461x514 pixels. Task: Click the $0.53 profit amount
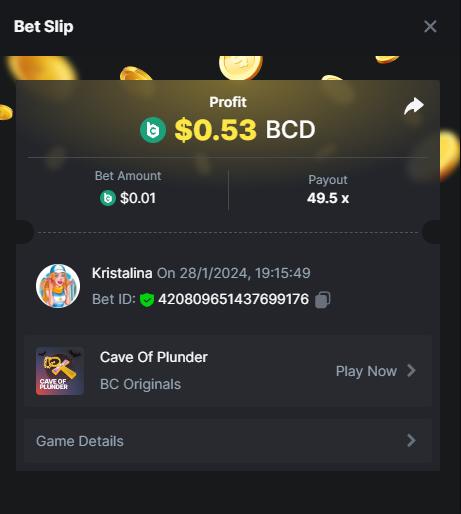[216, 130]
